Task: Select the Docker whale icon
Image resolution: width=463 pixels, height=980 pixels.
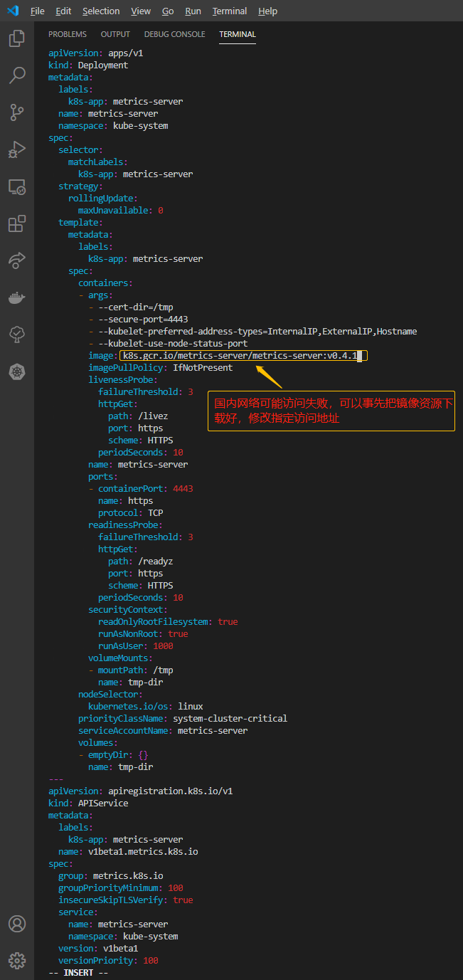Action: (x=16, y=297)
